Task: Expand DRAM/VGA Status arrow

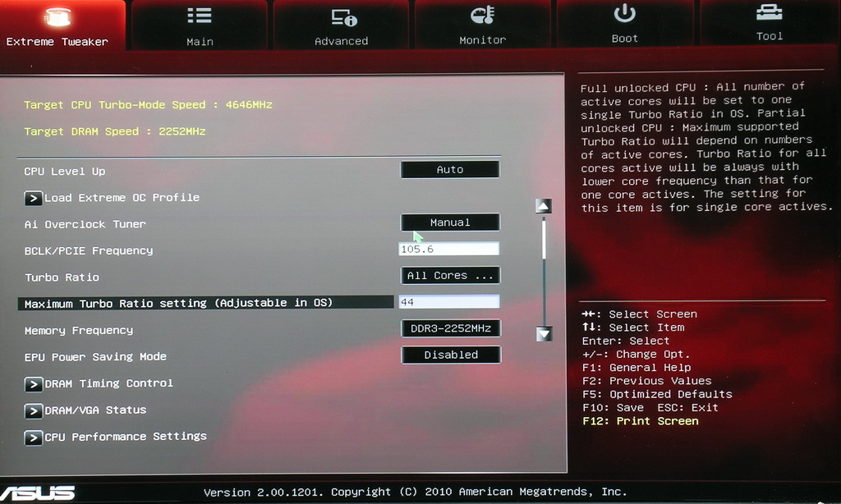Action: coord(33,411)
